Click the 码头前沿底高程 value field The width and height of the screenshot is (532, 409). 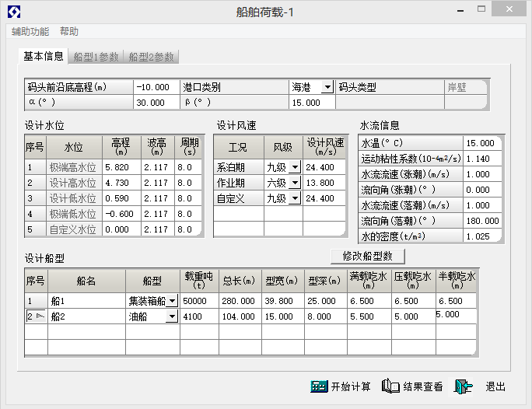click(156, 87)
